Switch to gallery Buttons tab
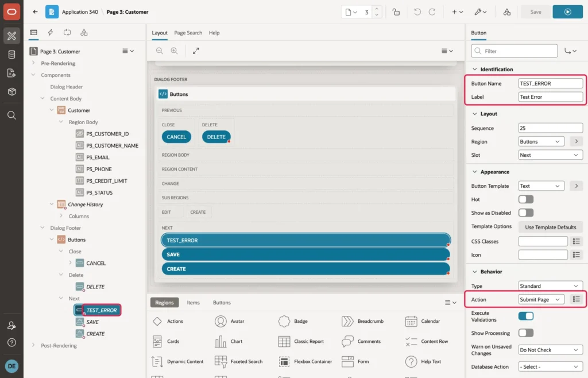The image size is (588, 378). [222, 303]
